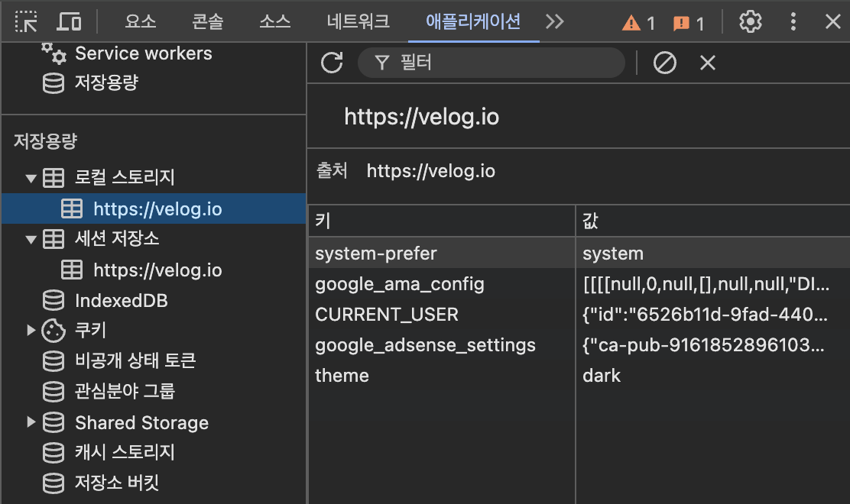Expand the 쿠키 tree node
850x504 pixels.
[31, 330]
